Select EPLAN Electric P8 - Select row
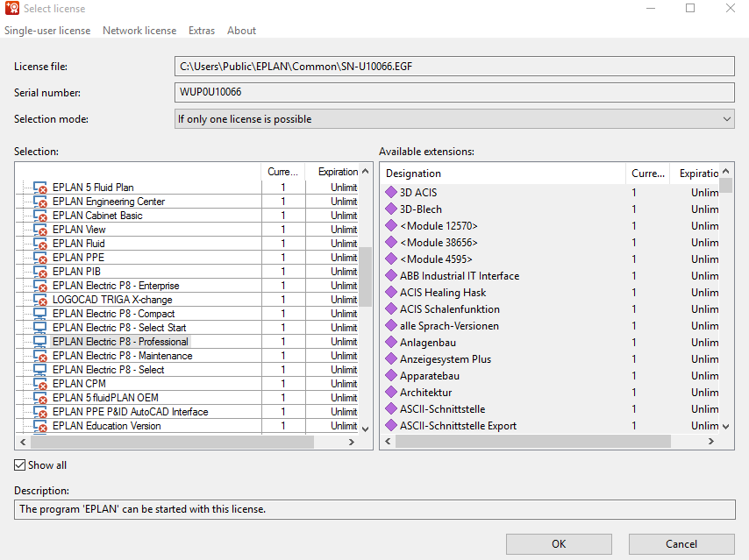Screen dimensions: 749x560 [109, 370]
